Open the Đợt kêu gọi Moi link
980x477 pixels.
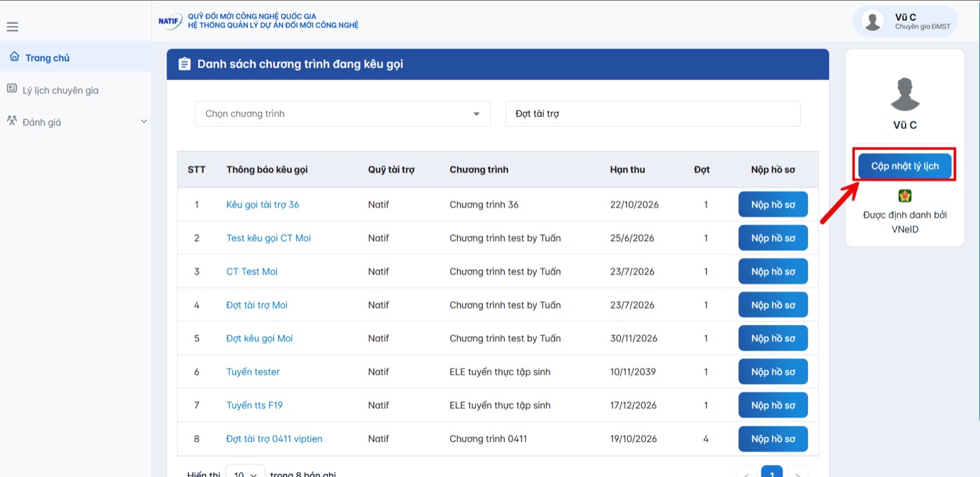[x=260, y=338]
